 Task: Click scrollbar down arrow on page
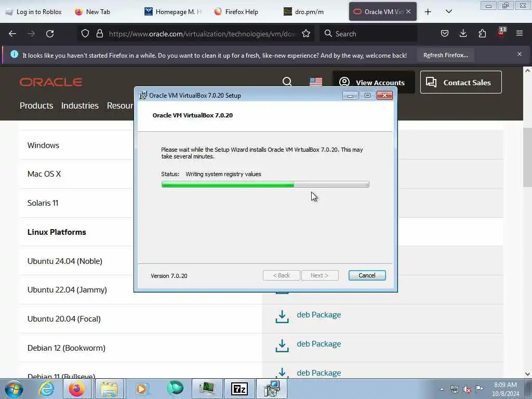tap(527, 374)
